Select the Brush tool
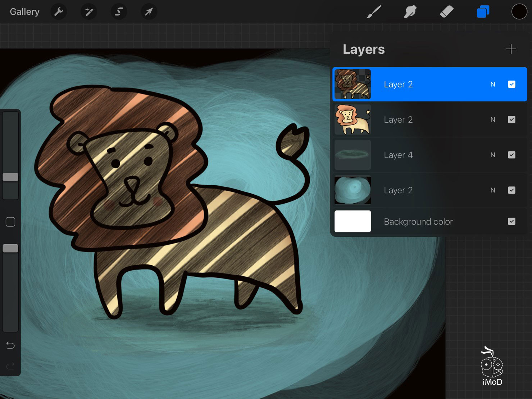 pyautogui.click(x=374, y=12)
